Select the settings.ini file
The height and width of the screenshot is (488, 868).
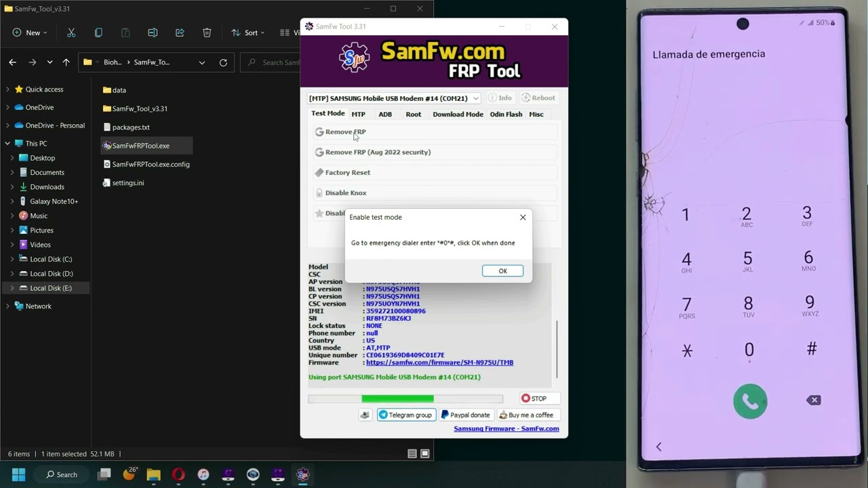coord(123,183)
